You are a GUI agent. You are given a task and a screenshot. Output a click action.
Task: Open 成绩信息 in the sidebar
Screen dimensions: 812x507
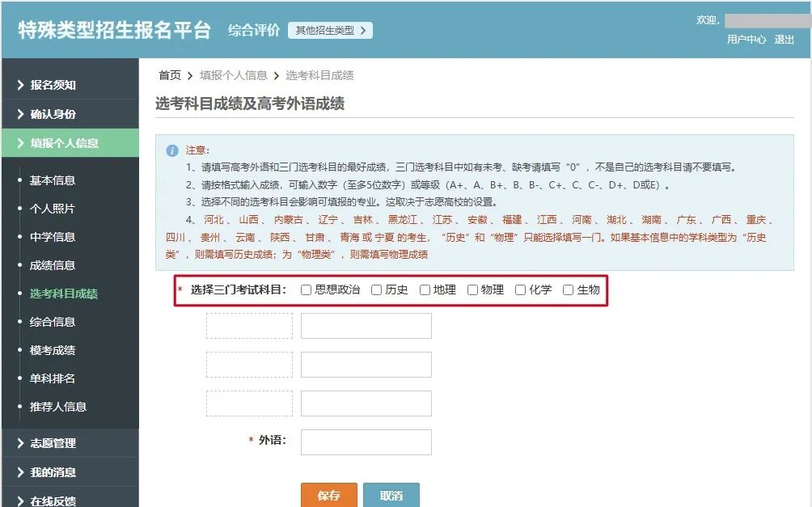pos(53,265)
